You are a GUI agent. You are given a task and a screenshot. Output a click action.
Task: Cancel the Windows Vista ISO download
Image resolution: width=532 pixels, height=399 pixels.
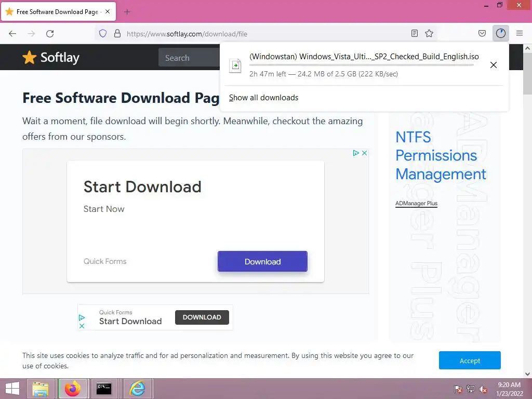click(494, 65)
